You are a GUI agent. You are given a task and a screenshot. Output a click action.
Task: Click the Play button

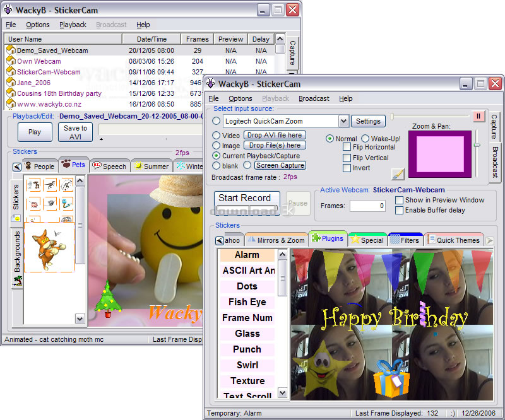tap(35, 132)
